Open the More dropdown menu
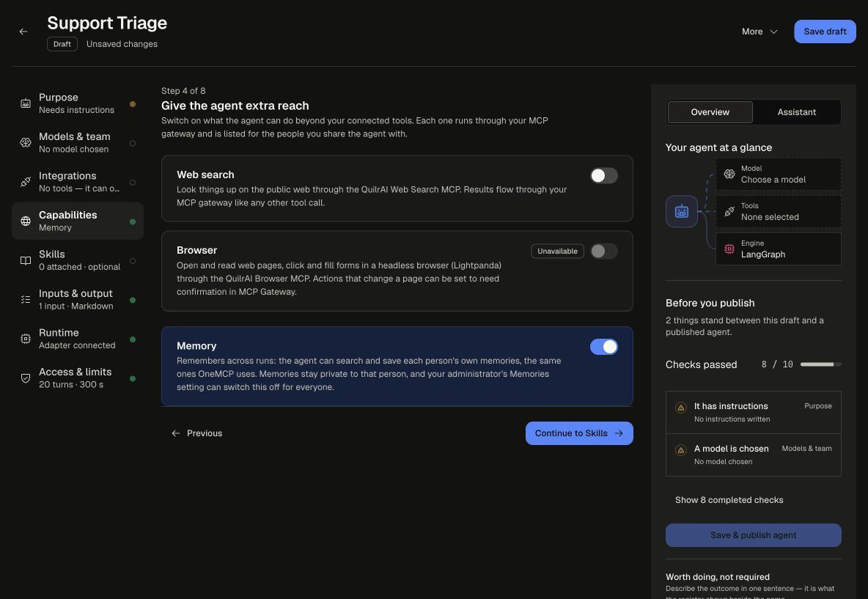 pyautogui.click(x=759, y=32)
